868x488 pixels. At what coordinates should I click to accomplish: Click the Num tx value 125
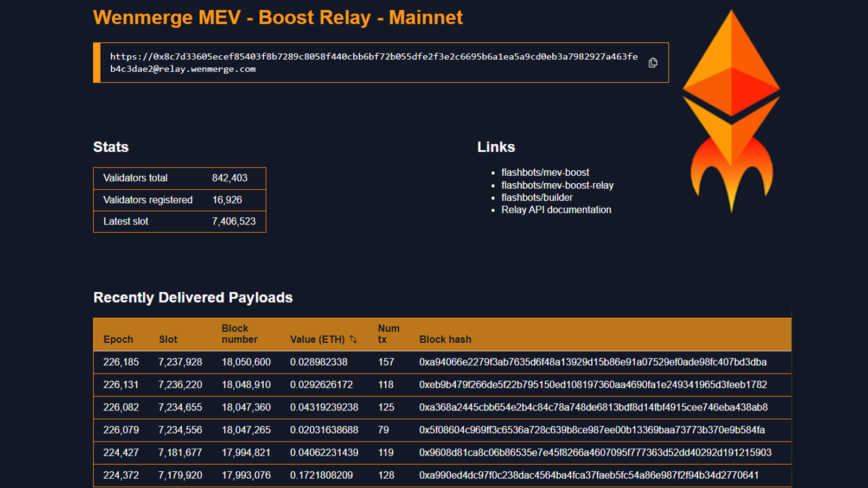click(x=386, y=407)
